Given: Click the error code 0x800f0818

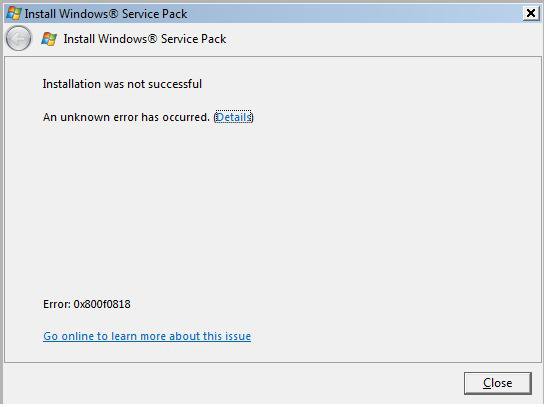Looking at the screenshot, I should 102,304.
